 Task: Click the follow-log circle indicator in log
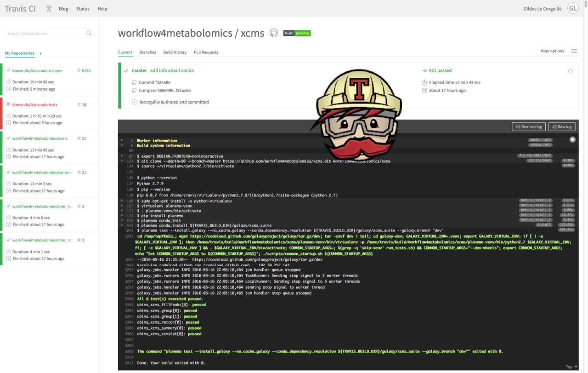tap(572, 139)
